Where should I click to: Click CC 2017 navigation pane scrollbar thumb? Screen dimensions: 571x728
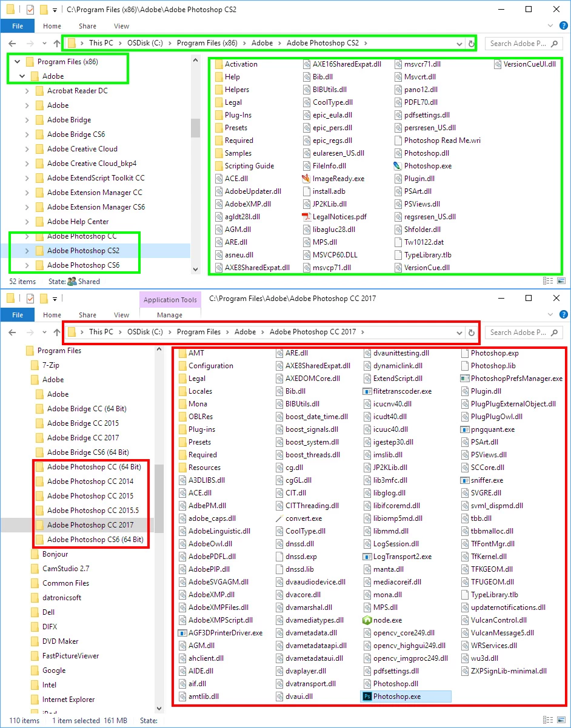[159, 499]
